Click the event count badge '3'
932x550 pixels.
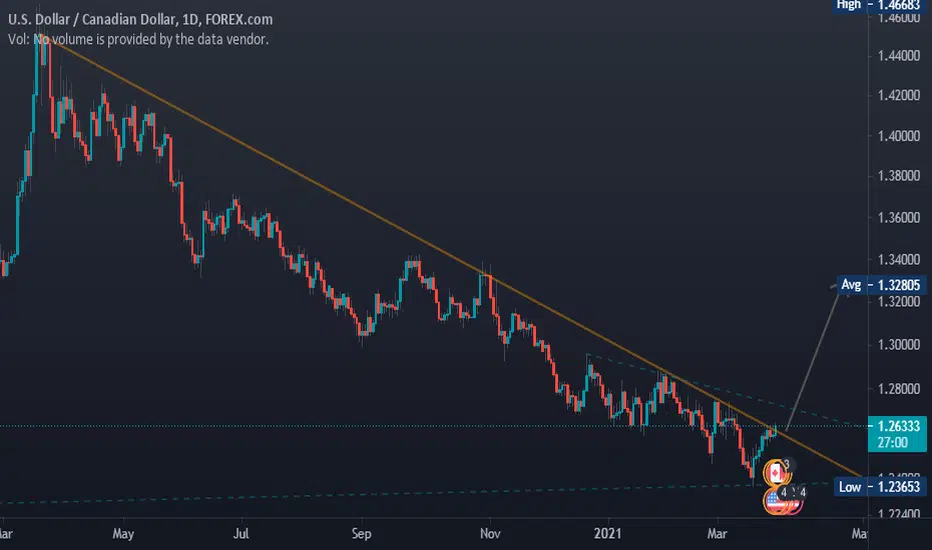pyautogui.click(x=787, y=464)
